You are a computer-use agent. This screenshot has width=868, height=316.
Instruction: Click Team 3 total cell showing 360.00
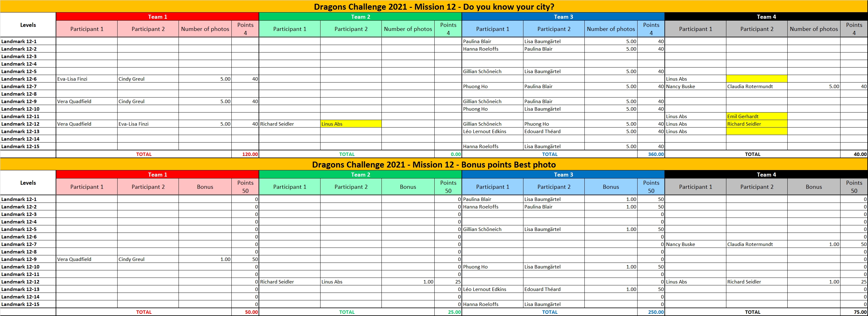point(651,154)
